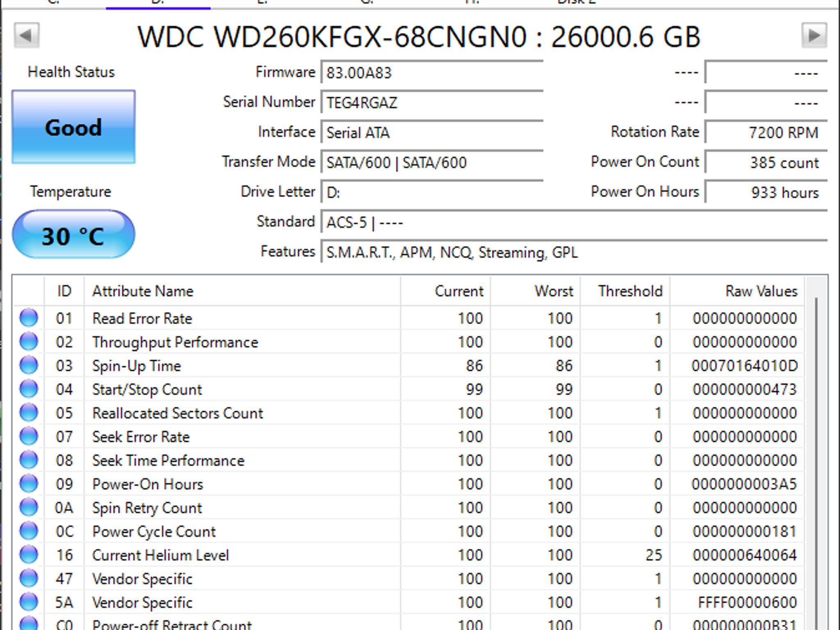This screenshot has height=630, width=840.
Task: Click the Standard field ACS-5
Action: (x=574, y=222)
